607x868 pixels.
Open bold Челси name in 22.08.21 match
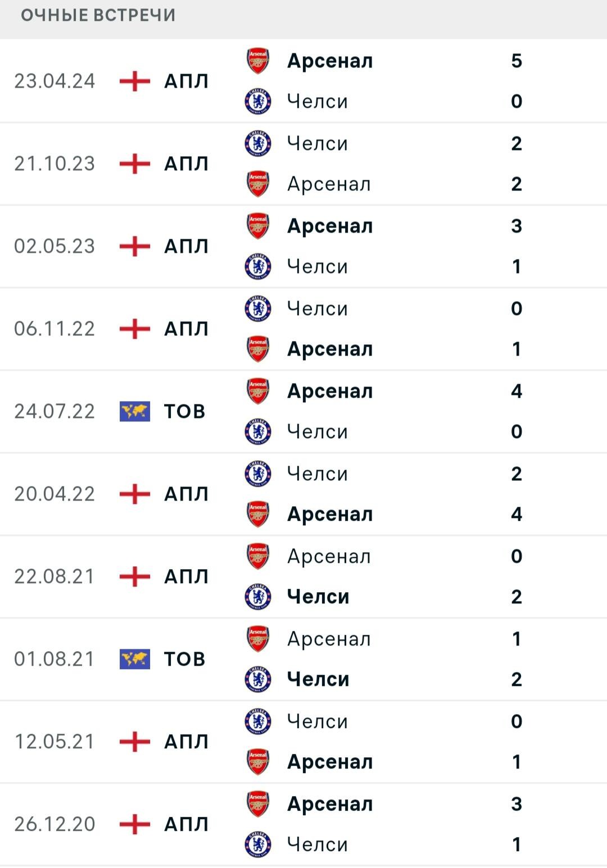[x=318, y=597]
